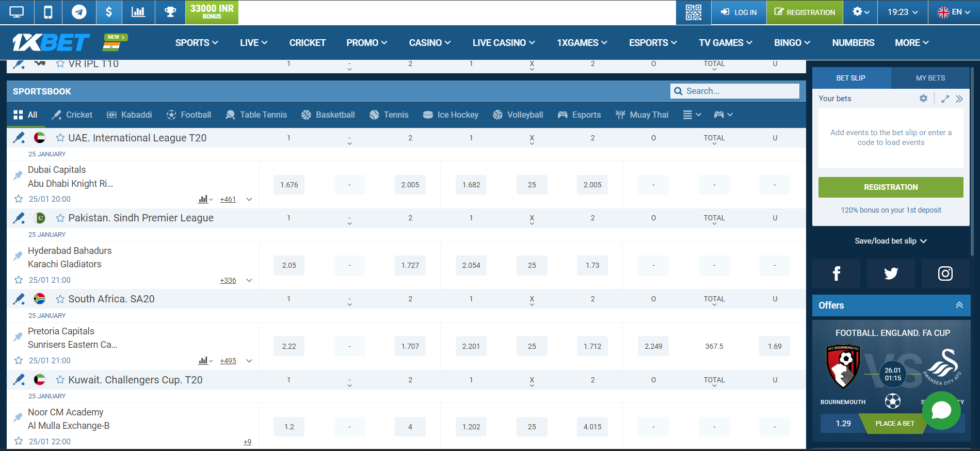Select the Football sport tab
980x451 pixels.
pyautogui.click(x=189, y=115)
